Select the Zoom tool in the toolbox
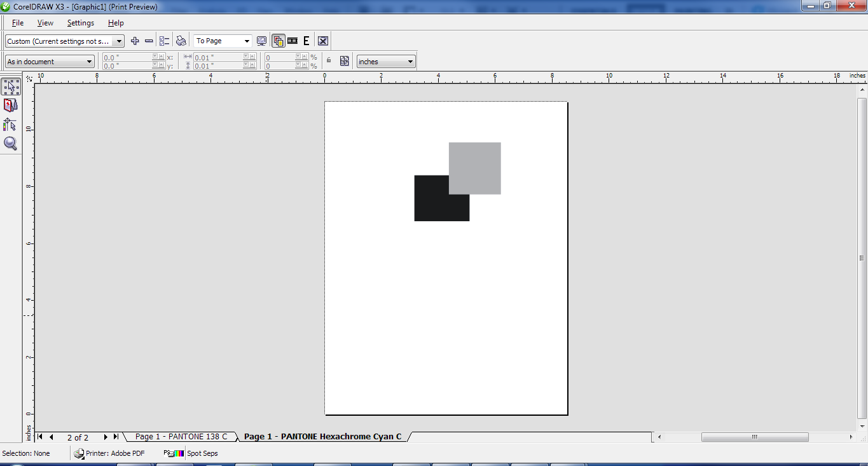 tap(11, 144)
